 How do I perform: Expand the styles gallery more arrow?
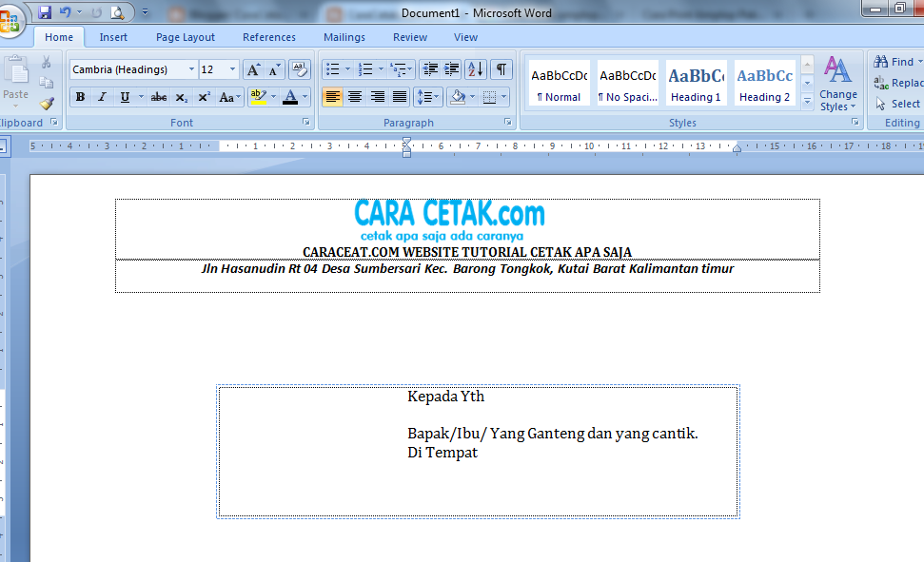click(807, 102)
